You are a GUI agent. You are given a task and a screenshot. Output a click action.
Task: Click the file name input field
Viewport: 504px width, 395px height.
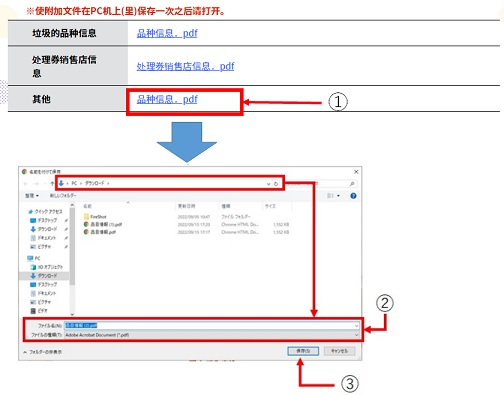pyautogui.click(x=212, y=325)
